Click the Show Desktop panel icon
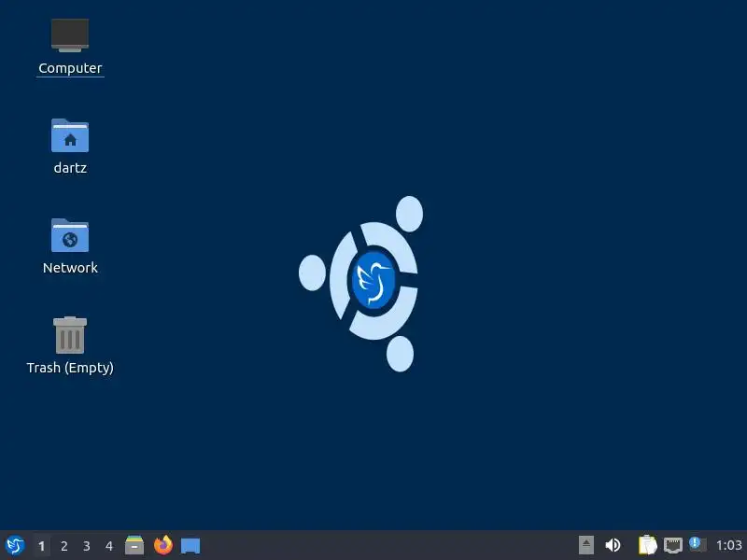 click(x=190, y=546)
